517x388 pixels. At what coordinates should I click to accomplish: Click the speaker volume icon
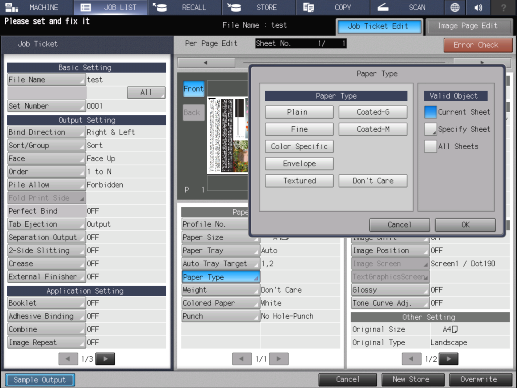479,7
